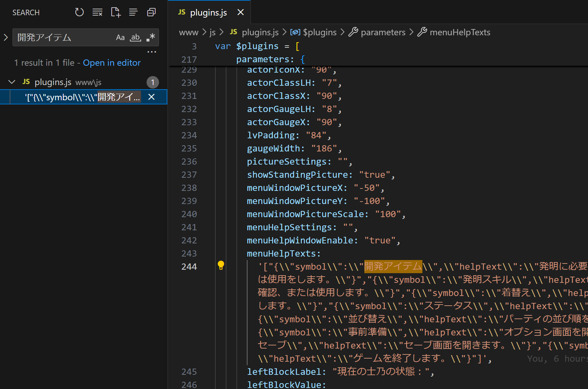Click the git blame annotation You, 6 hours
The image size is (588, 389).
(557, 359)
